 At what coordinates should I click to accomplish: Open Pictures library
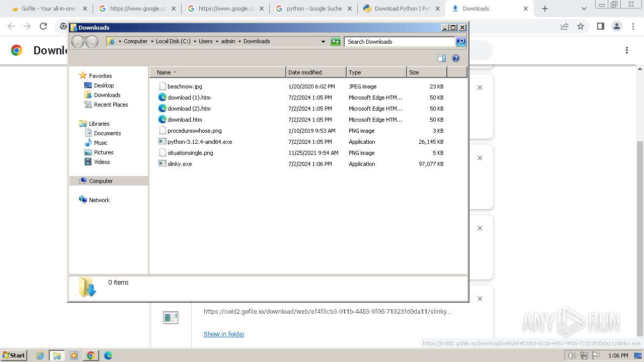point(104,152)
